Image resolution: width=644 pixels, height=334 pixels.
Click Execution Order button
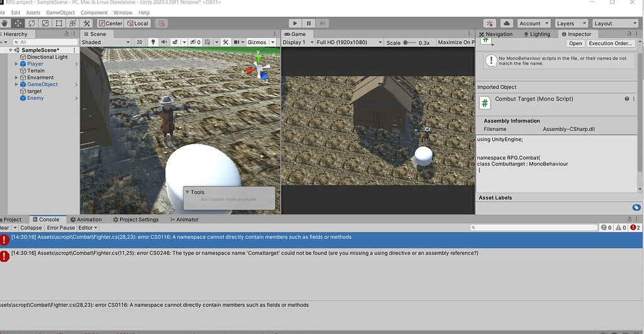(x=610, y=43)
